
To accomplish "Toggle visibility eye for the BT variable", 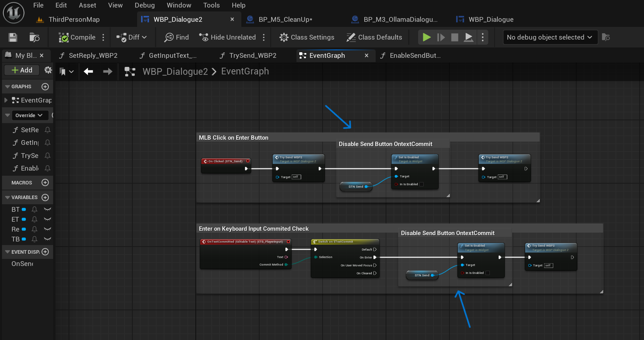I will click(x=48, y=209).
